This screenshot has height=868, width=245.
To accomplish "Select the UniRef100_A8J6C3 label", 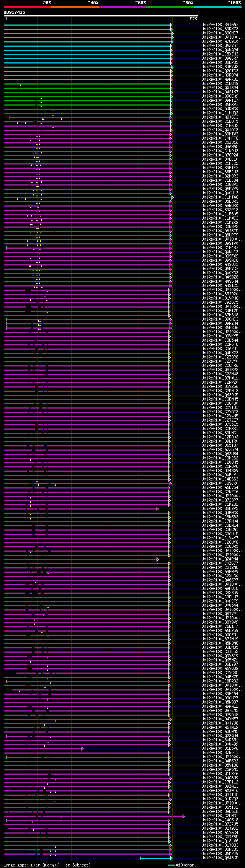I will click(220, 117).
